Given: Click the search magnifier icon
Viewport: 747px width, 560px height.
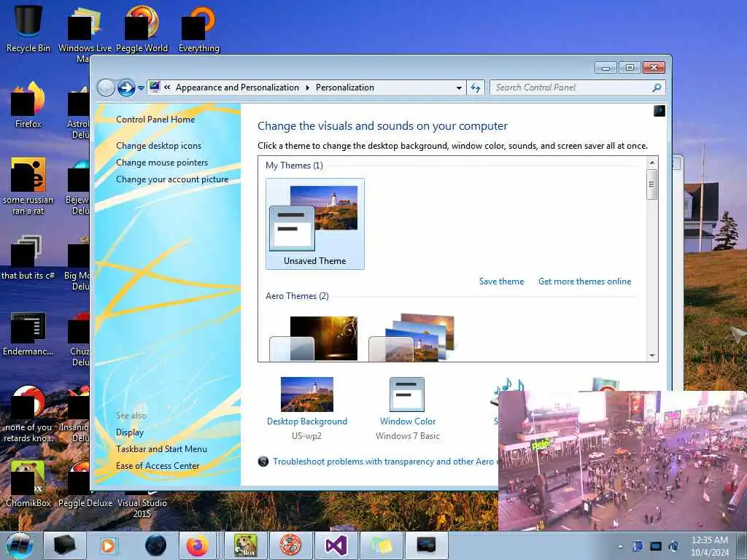Looking at the screenshot, I should (x=657, y=87).
